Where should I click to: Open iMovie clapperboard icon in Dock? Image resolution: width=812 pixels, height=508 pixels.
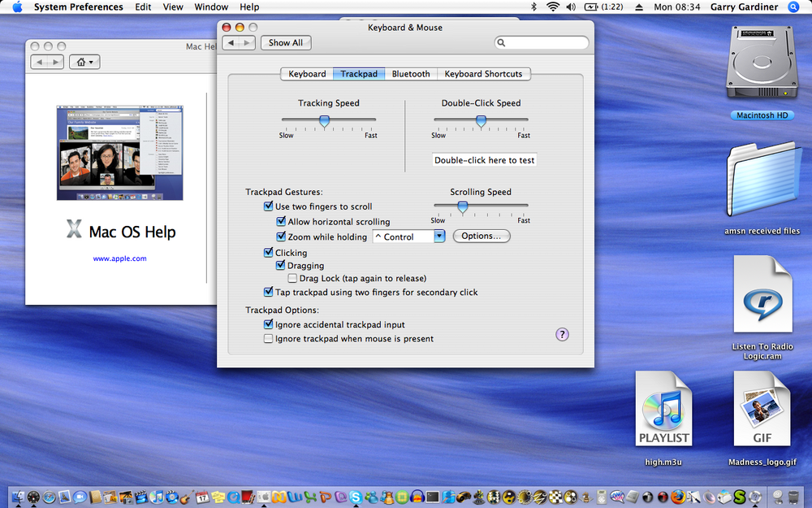coord(140,497)
